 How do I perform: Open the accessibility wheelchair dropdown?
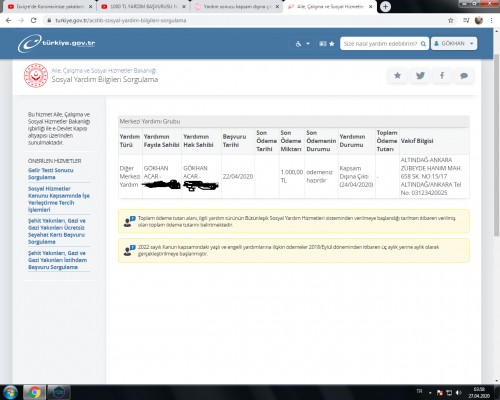(302, 44)
